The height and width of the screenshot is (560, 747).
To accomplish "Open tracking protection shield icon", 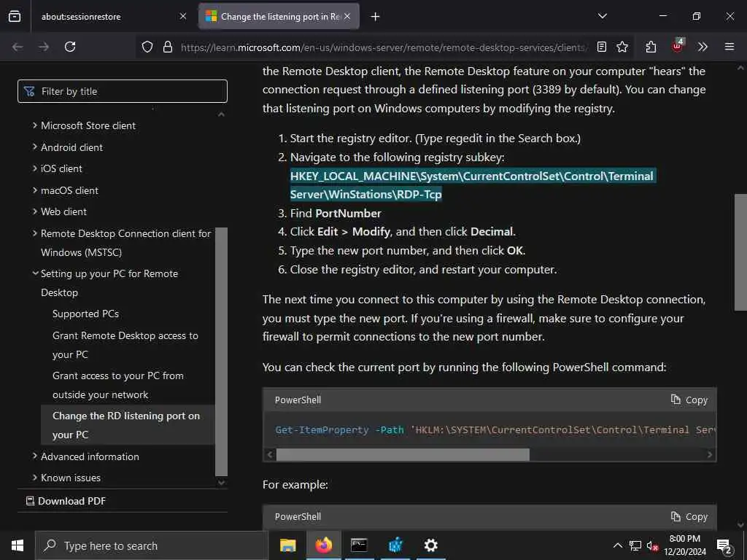I will pos(147,47).
